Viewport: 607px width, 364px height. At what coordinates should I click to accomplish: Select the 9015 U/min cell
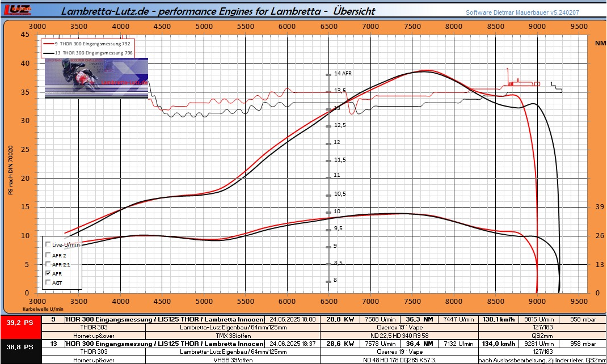(539, 320)
